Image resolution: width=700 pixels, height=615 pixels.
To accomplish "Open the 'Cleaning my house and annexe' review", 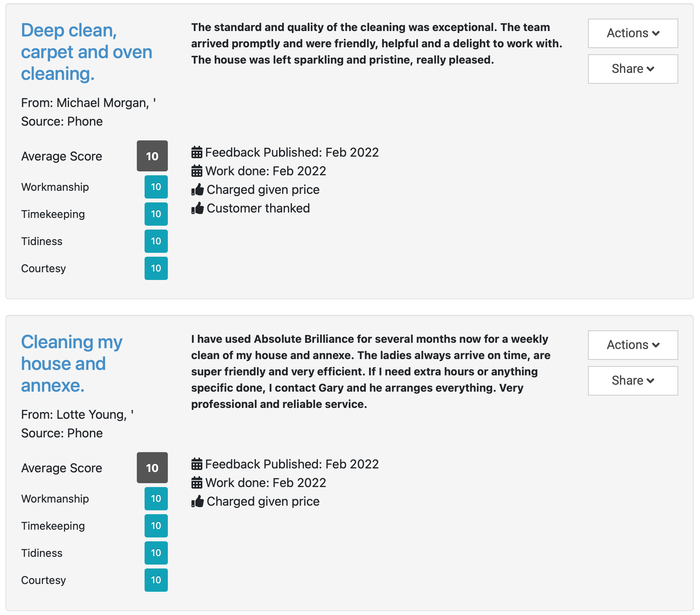I will [72, 364].
